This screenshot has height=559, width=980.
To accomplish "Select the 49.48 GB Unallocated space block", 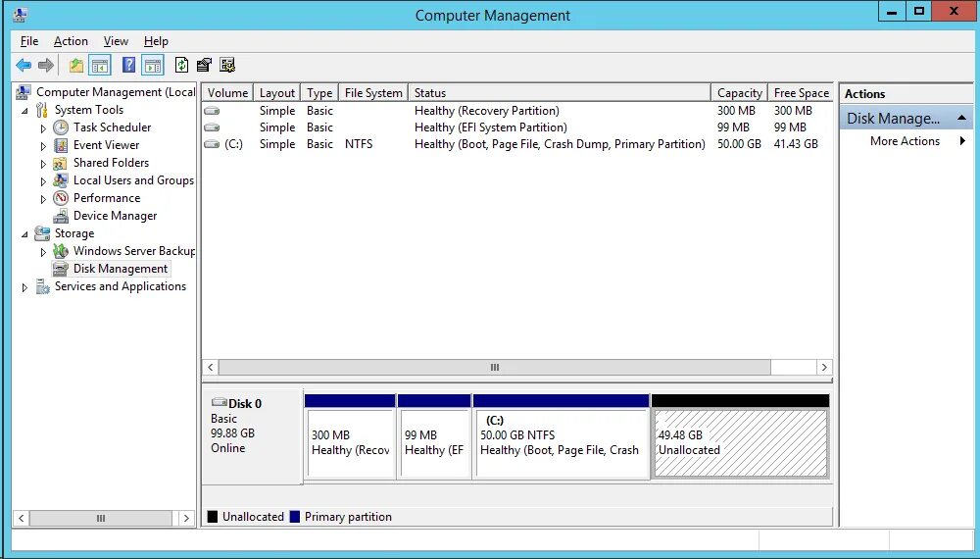I will [x=741, y=435].
